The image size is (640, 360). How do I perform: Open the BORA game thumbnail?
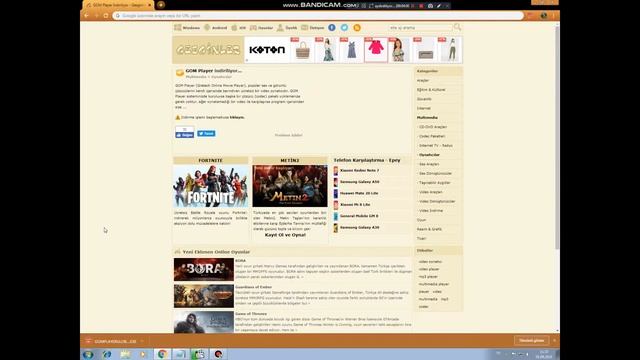coord(204,269)
